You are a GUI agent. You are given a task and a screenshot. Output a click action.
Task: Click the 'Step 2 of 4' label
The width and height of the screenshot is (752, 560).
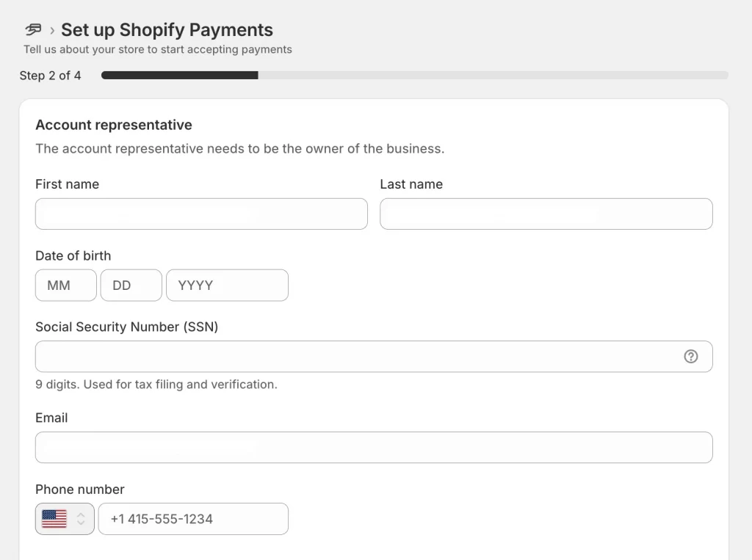pyautogui.click(x=51, y=76)
